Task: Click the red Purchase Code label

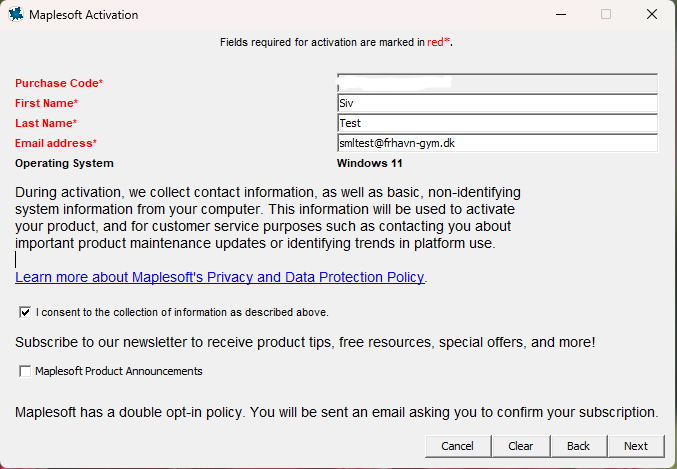Action: click(x=59, y=83)
